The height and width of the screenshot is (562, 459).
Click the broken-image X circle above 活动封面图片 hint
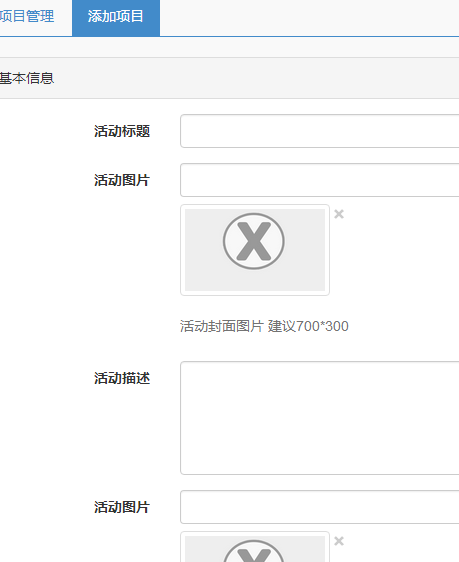tap(254, 241)
